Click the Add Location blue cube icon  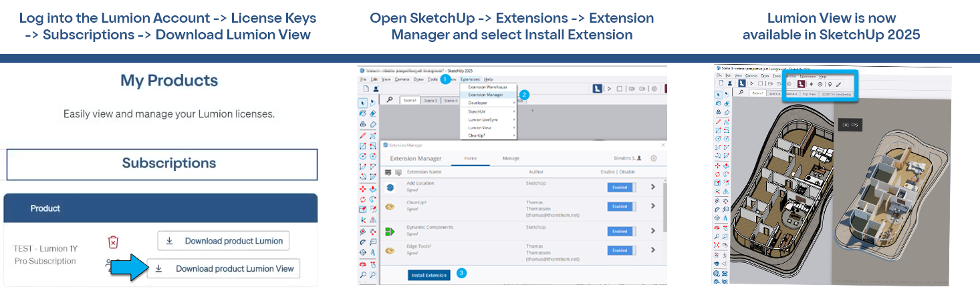pyautogui.click(x=390, y=187)
